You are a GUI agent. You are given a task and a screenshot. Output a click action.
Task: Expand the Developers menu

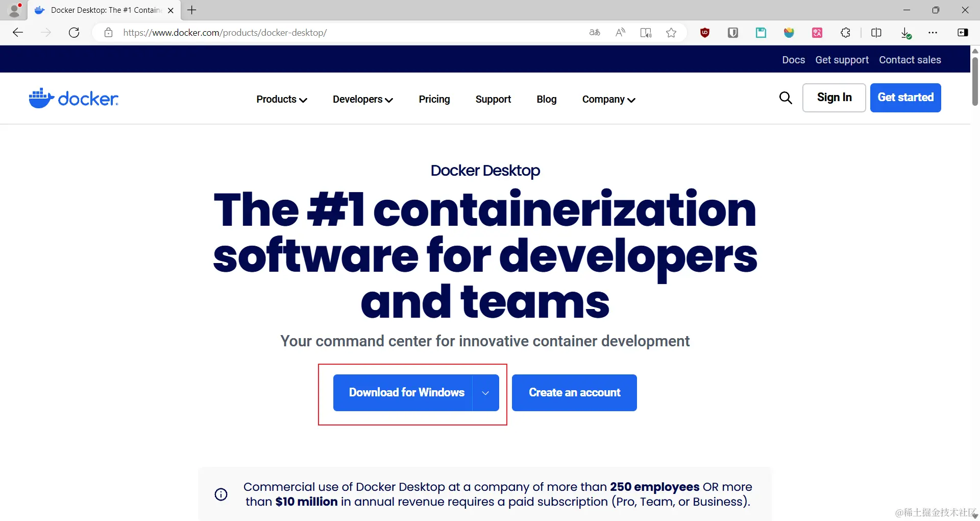tap(363, 99)
